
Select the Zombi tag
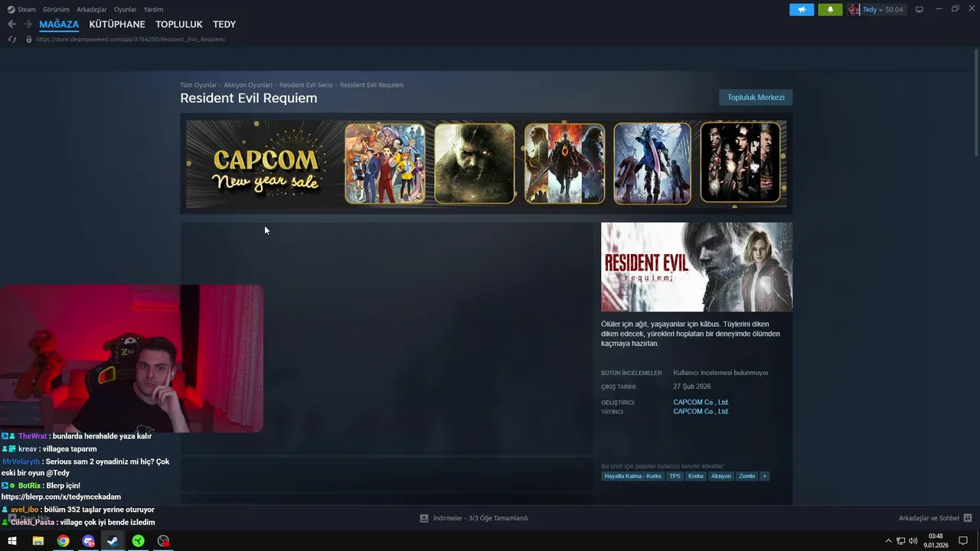pyautogui.click(x=746, y=476)
